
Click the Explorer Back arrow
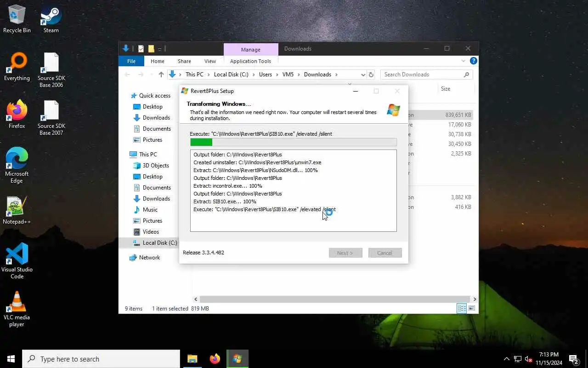[x=127, y=75]
